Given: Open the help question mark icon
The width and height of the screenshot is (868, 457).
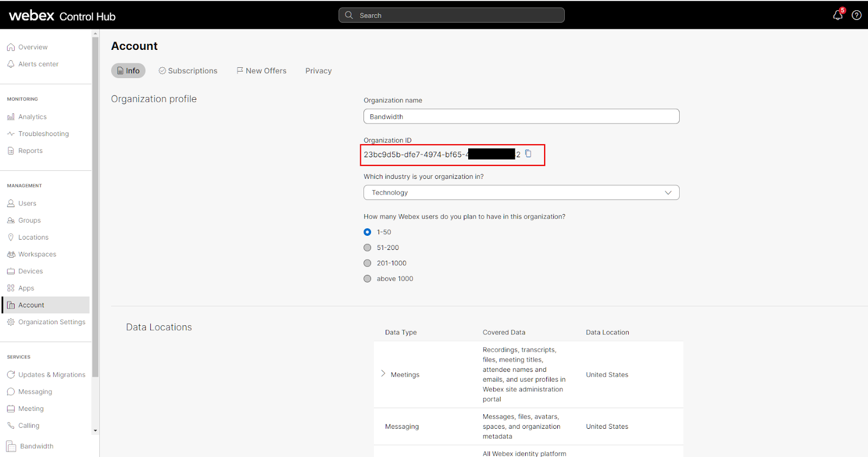Looking at the screenshot, I should [857, 15].
